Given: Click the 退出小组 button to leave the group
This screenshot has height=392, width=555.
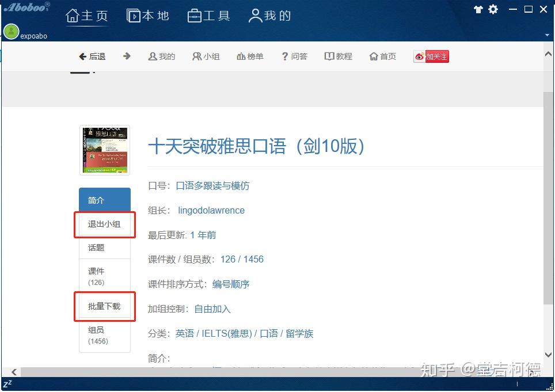Looking at the screenshot, I should coord(104,224).
